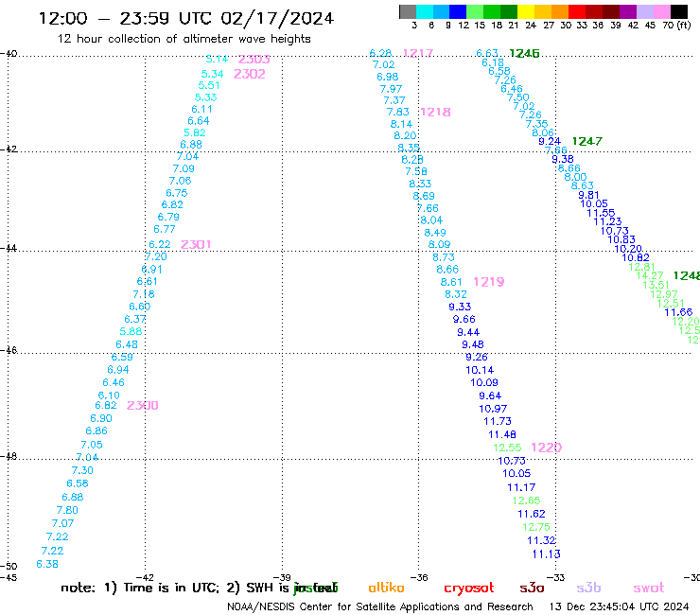Select the wave height 6.94
The image size is (700, 615).
[118, 369]
